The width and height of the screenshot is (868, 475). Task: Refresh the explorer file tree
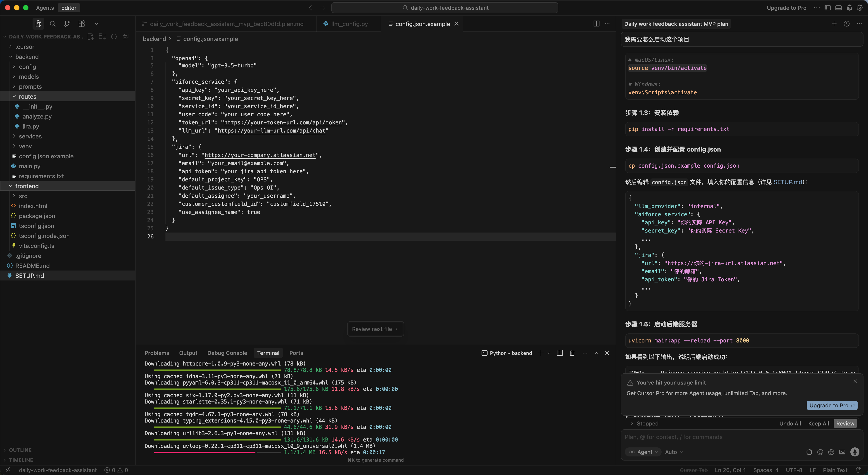114,37
